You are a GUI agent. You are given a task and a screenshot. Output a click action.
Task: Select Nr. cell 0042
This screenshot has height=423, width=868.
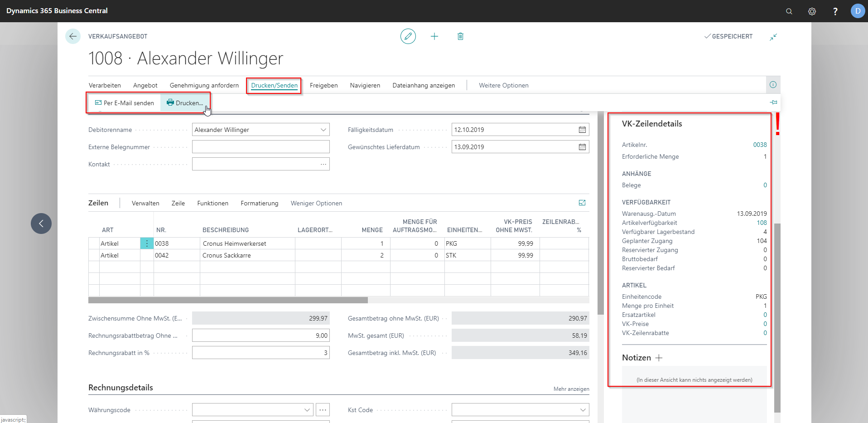(177, 255)
